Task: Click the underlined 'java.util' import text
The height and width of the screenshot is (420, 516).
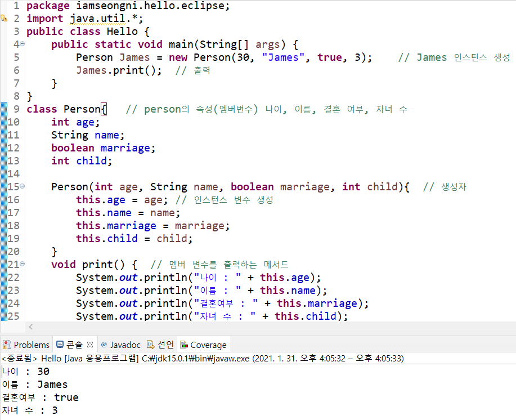Action: [x=98, y=19]
